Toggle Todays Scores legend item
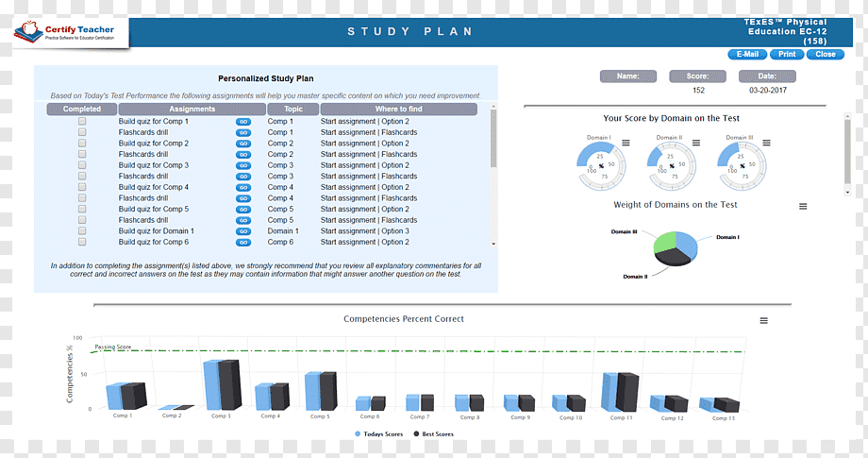This screenshot has height=458, width=868. (x=378, y=434)
